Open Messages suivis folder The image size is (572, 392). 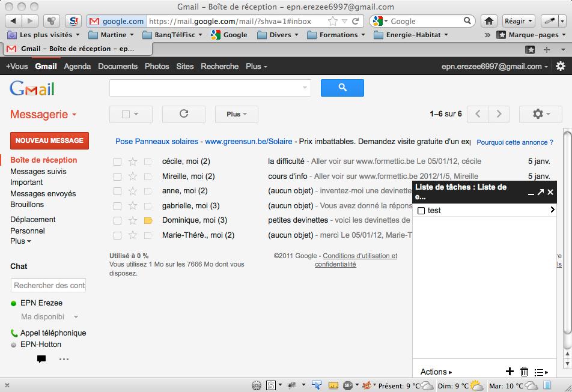click(38, 171)
